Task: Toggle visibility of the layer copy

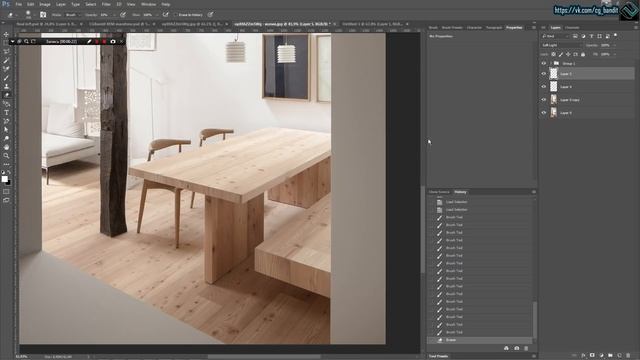Action: [x=543, y=100]
